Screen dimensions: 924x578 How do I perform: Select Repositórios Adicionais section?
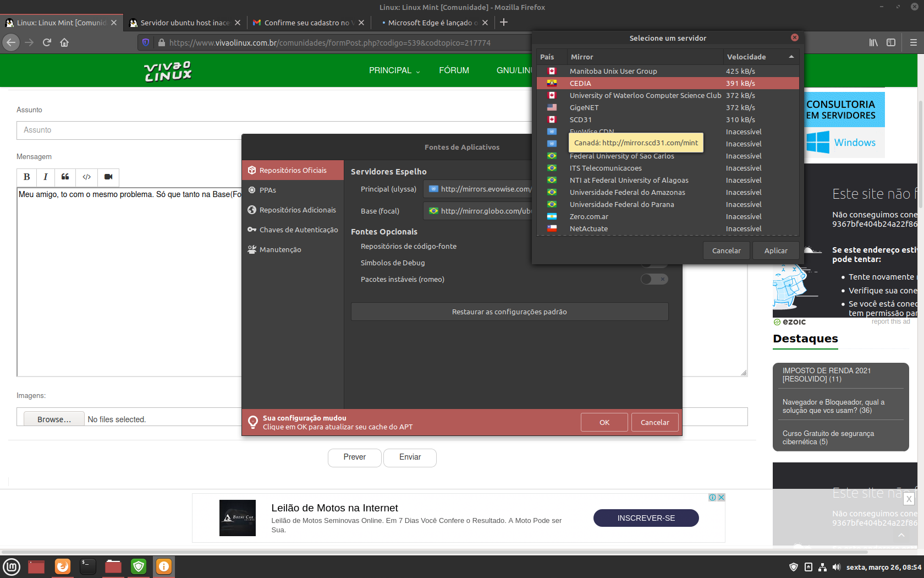pos(293,210)
